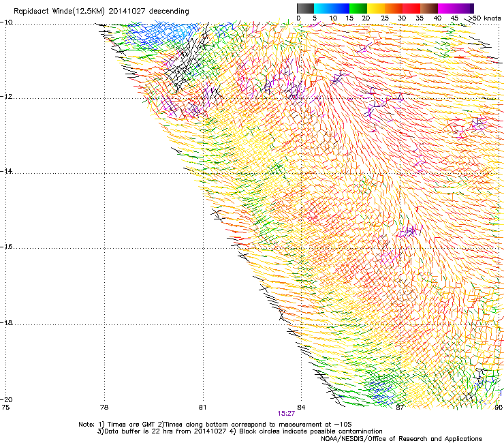Choose the magenta 40-45 knots legend swatch
This screenshot has width=504, height=443.
[x=447, y=8]
